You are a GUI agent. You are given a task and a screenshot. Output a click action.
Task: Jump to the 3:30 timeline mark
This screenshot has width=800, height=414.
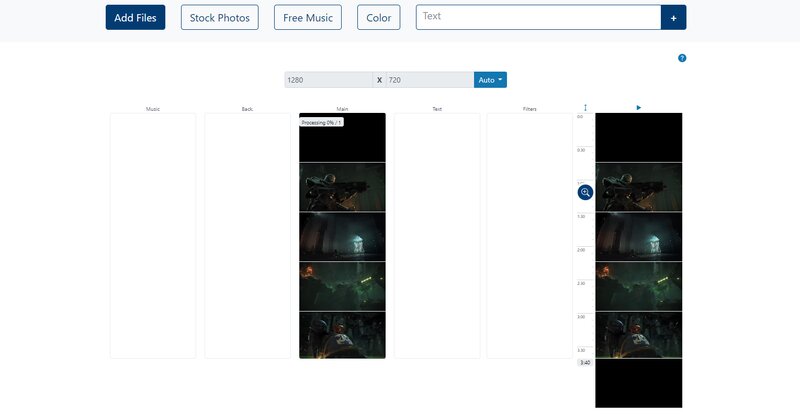click(x=581, y=350)
